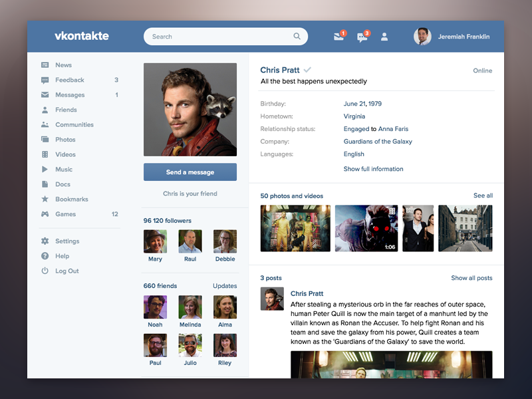Open Chris Pratt large profile photo
Image resolution: width=532 pixels, height=399 pixels.
190,110
